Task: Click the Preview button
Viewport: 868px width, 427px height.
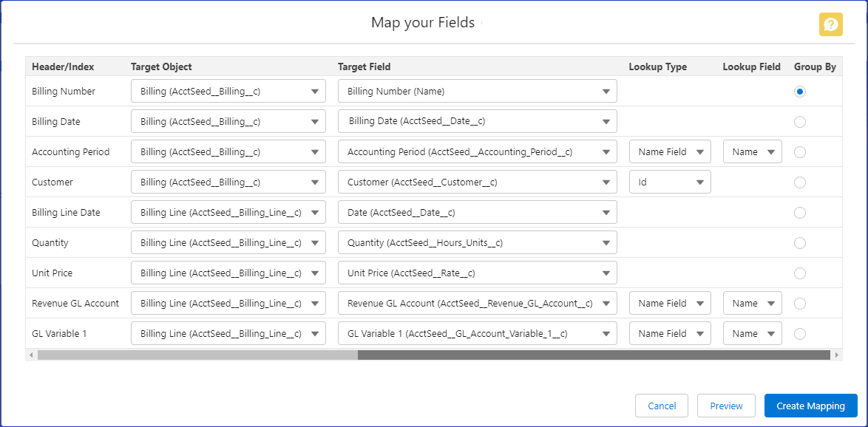Action: [x=726, y=406]
